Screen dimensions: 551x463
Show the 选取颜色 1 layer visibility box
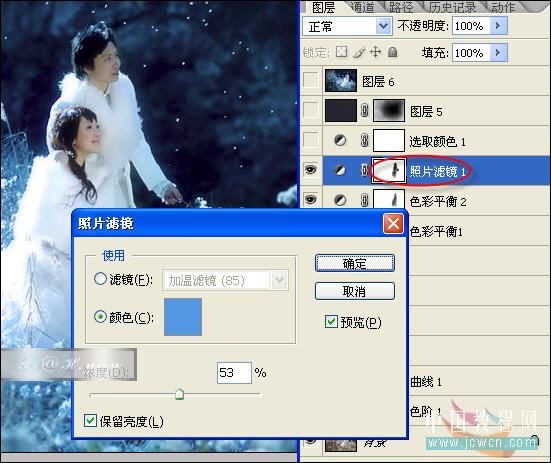pyautogui.click(x=311, y=140)
